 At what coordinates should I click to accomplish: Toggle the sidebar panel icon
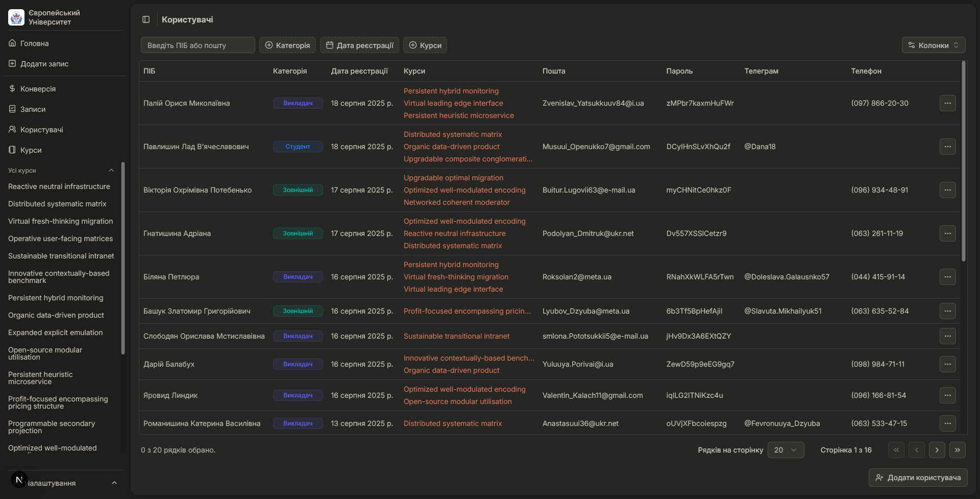(146, 19)
